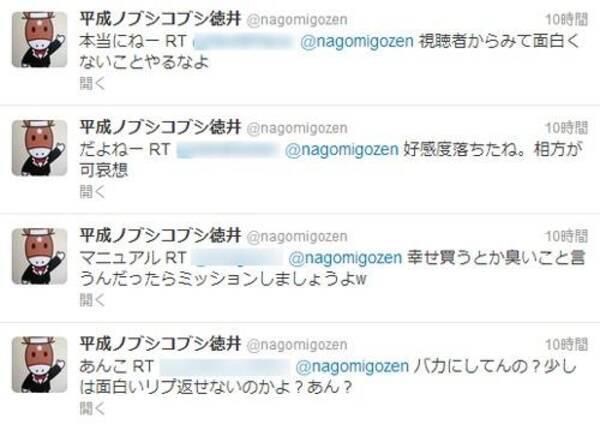Click the name 平成ノブシコブシ徳井 on the fourth tweet

pyautogui.click(x=160, y=344)
